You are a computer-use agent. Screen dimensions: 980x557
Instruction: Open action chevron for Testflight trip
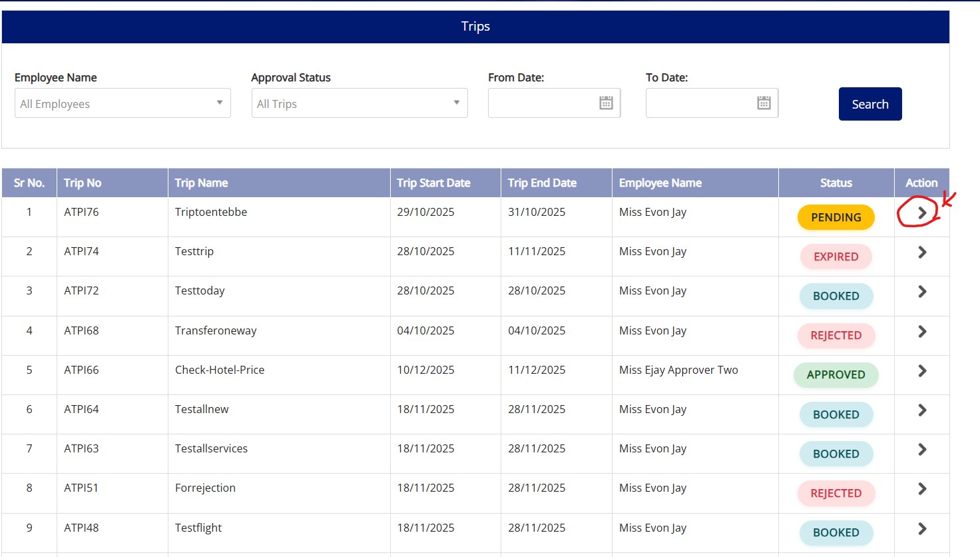pyautogui.click(x=922, y=529)
